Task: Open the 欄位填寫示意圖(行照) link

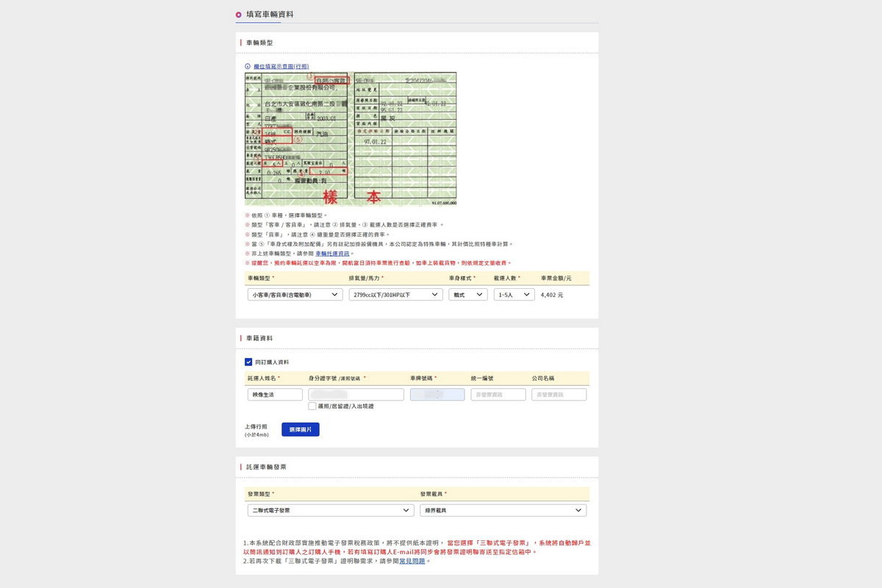Action: click(x=281, y=66)
